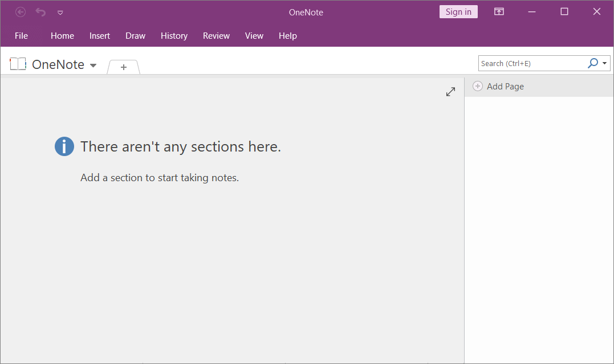Open the Home ribbon tab
Viewport: 614px width, 364px height.
(62, 35)
